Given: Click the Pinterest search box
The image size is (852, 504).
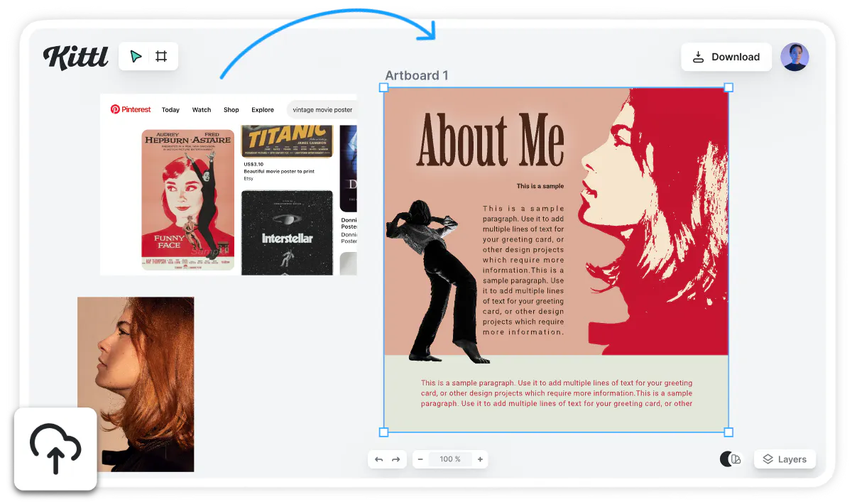Looking at the screenshot, I should tap(322, 110).
